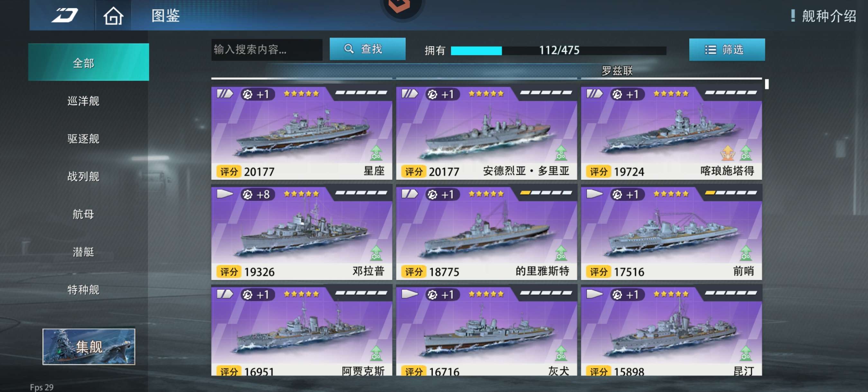Click the ownership 112/475 progress bar
Viewport: 868px width, 392px height.
pyautogui.click(x=558, y=50)
